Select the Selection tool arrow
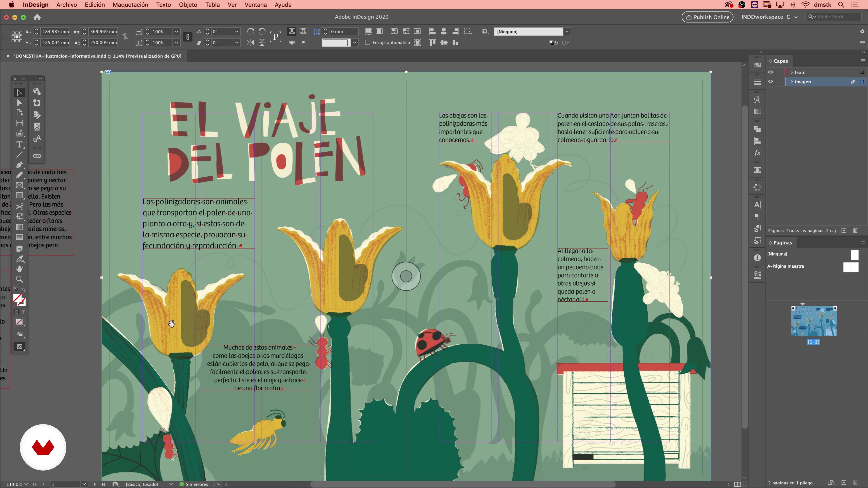The height and width of the screenshot is (488, 868). pyautogui.click(x=19, y=92)
